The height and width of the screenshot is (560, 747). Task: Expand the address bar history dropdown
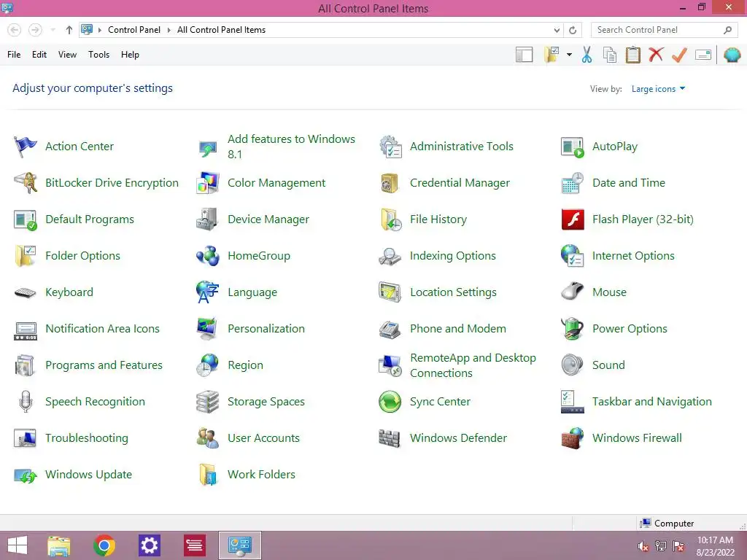click(x=557, y=30)
